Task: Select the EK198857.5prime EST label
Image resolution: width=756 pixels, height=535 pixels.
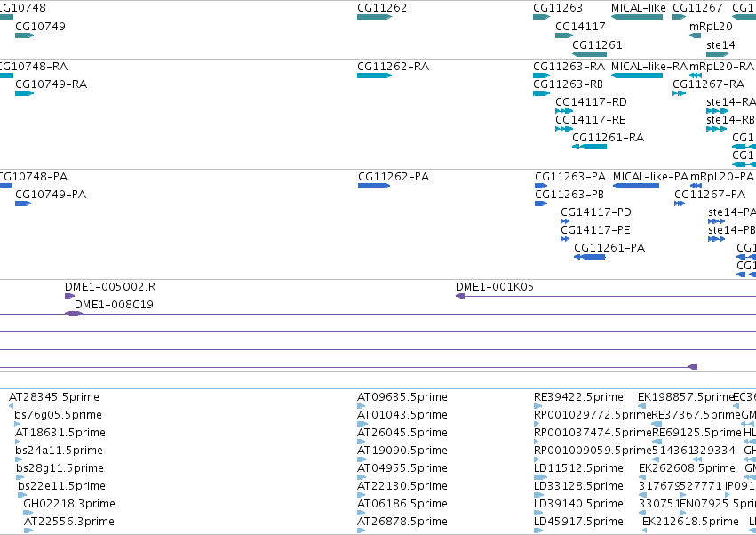Action: pyautogui.click(x=685, y=397)
